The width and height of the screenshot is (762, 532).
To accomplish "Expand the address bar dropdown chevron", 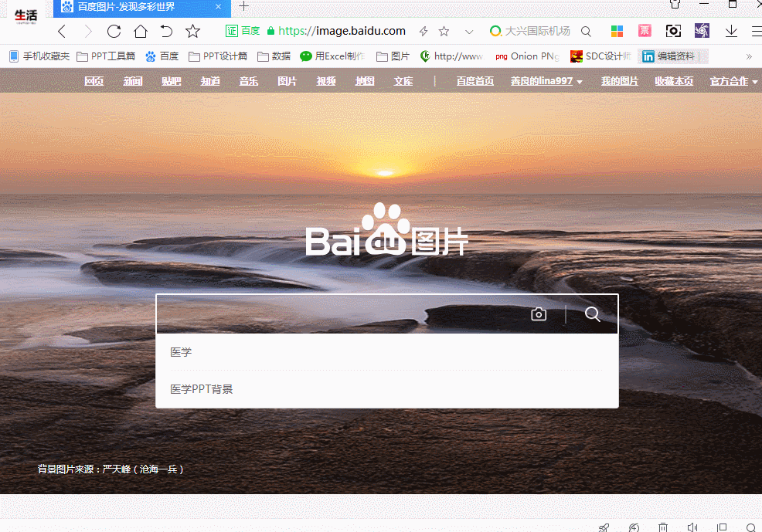I will click(468, 31).
